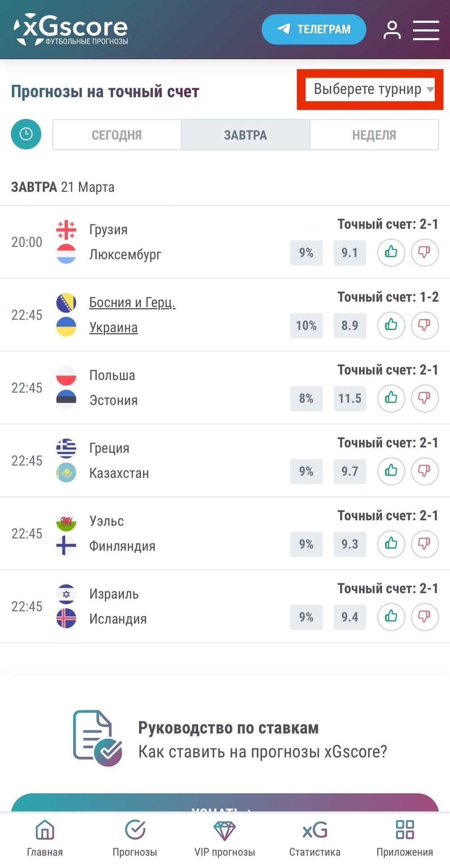Like the Грузия vs Люксембург prediction

click(391, 252)
